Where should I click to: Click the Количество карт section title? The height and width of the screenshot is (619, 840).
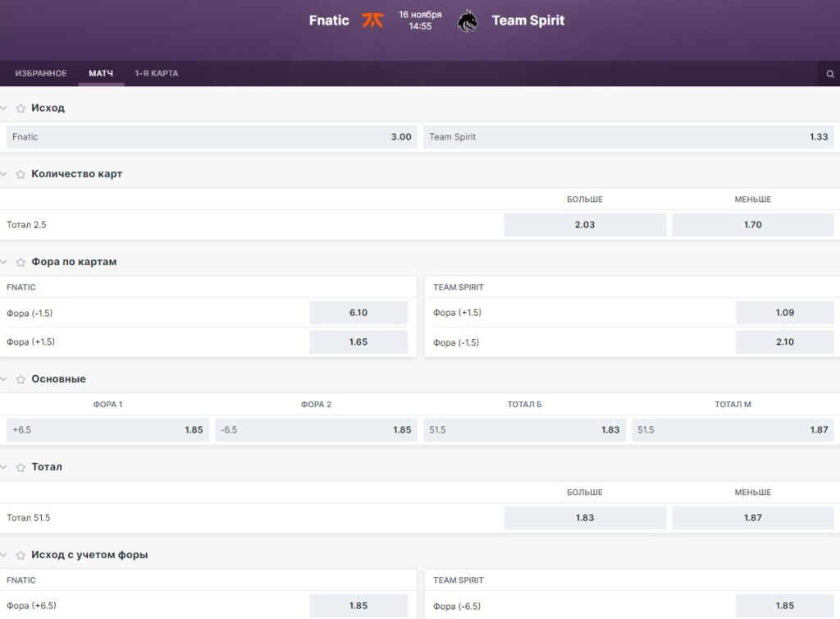point(76,174)
